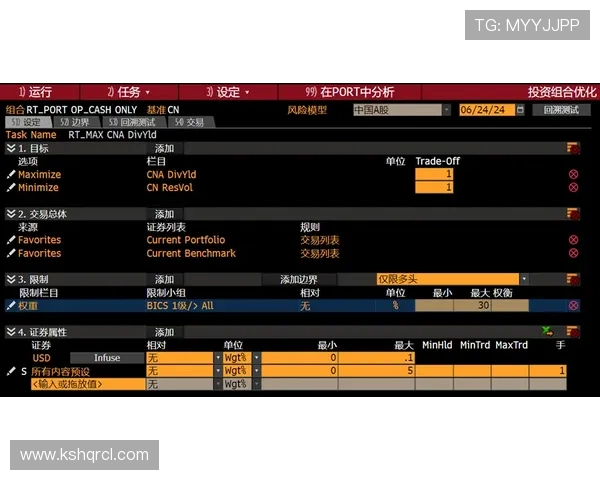The image size is (600, 480).
Task: Remove the Minimize CN ResVol objective
Action: click(x=573, y=188)
